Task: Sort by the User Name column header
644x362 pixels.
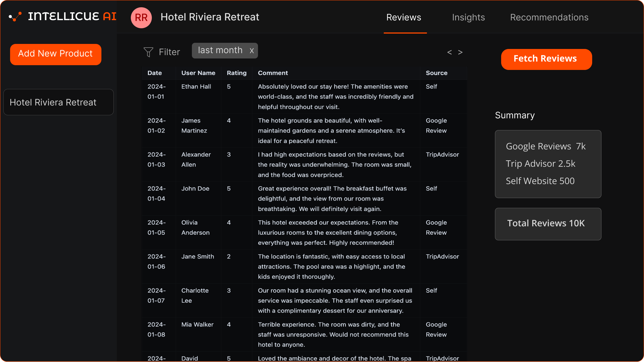Action: [x=198, y=73]
